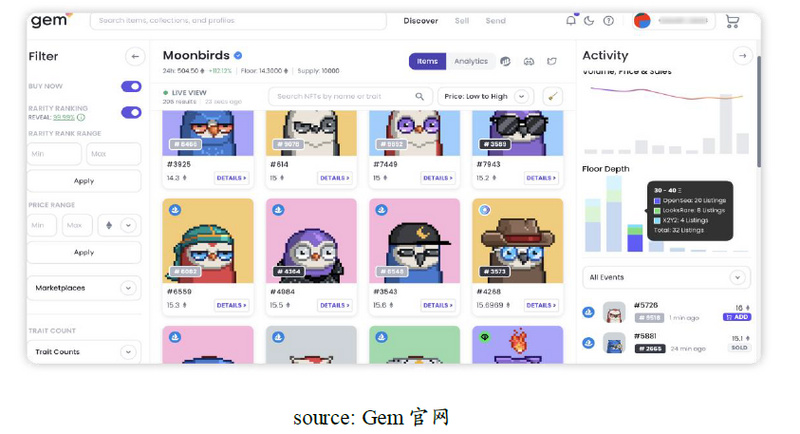Viewport: 800px width, 434px height.
Task: Open the Moonbirds Twitter icon
Action: (552, 61)
